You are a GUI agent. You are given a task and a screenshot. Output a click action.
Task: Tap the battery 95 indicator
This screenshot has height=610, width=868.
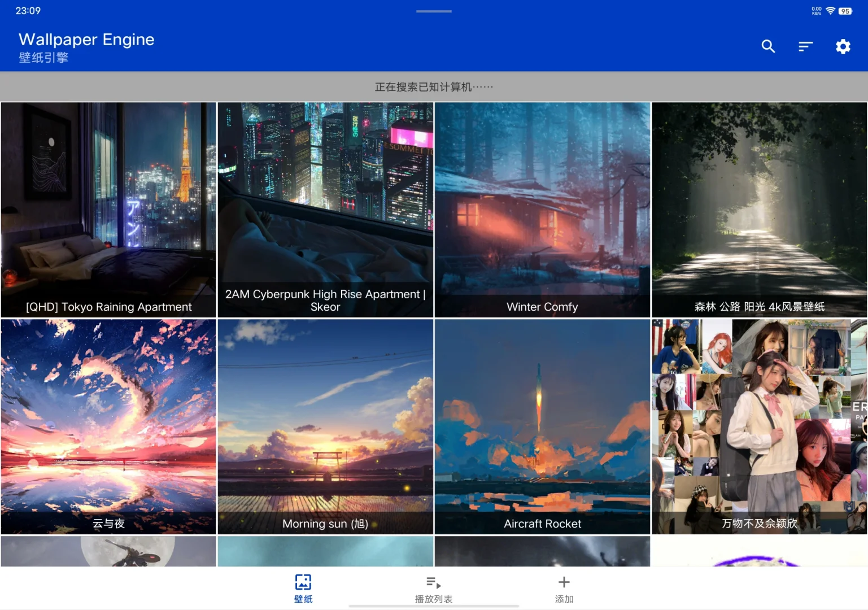click(x=845, y=11)
